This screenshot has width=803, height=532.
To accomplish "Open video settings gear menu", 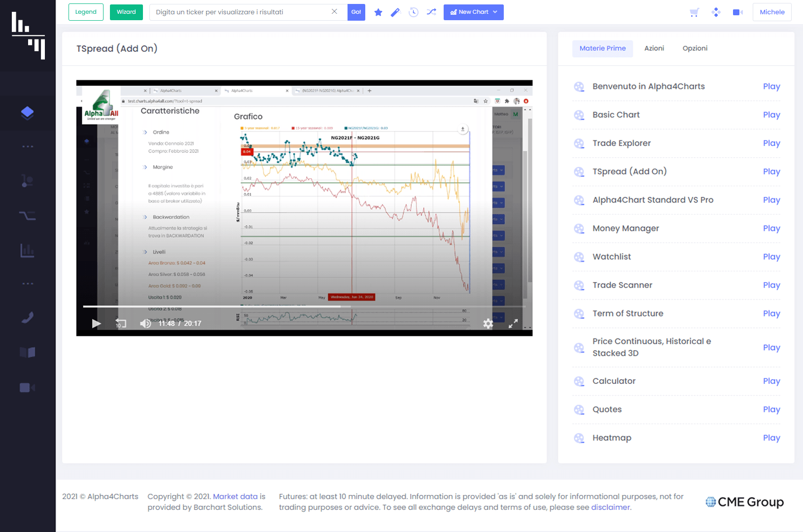I will pos(488,324).
